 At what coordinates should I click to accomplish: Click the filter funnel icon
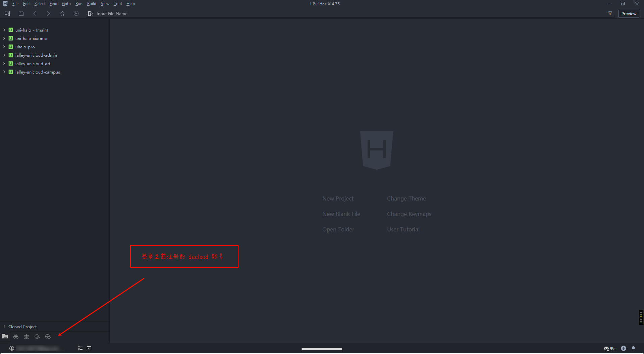610,13
